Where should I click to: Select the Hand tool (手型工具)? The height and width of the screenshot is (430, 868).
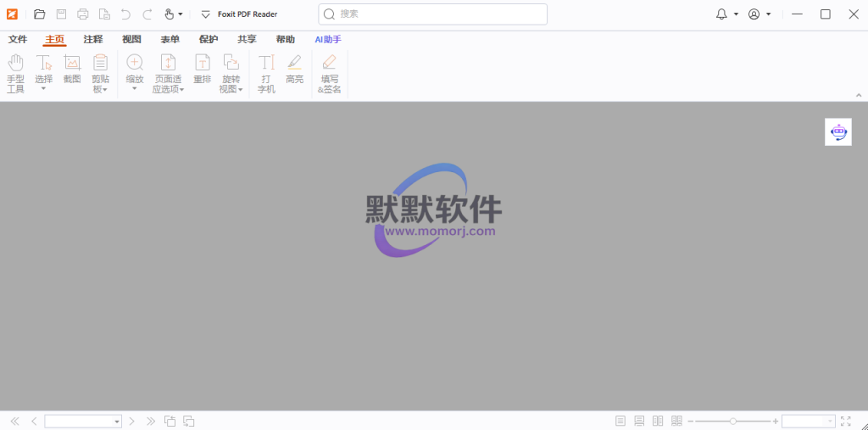pyautogui.click(x=15, y=73)
